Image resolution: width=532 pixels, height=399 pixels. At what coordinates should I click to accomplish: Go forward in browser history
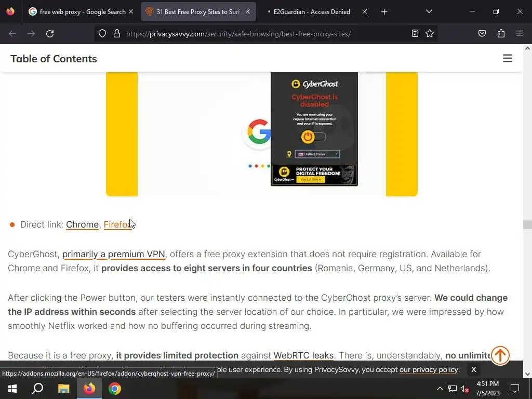point(31,34)
